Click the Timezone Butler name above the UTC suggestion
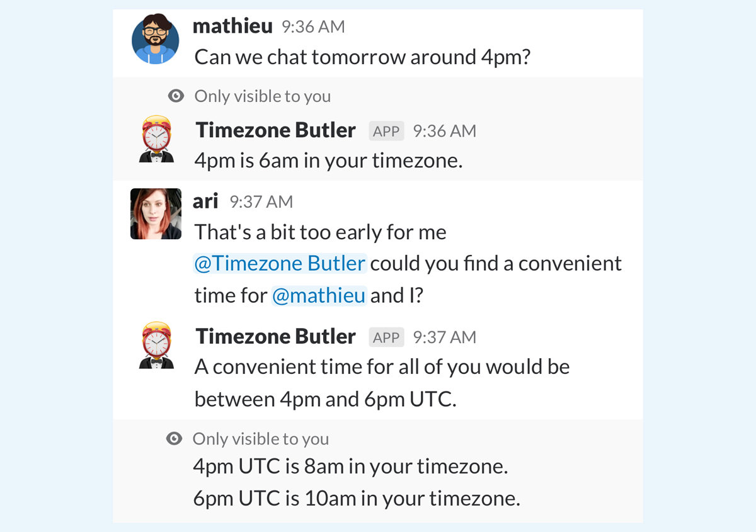 pyautogui.click(x=276, y=337)
